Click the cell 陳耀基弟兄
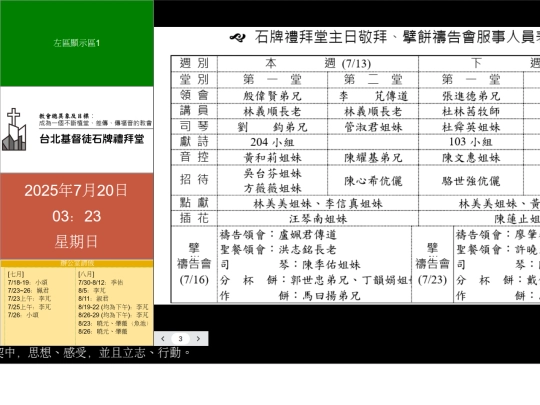Screen dimensions: 540x405 pyautogui.click(x=373, y=157)
